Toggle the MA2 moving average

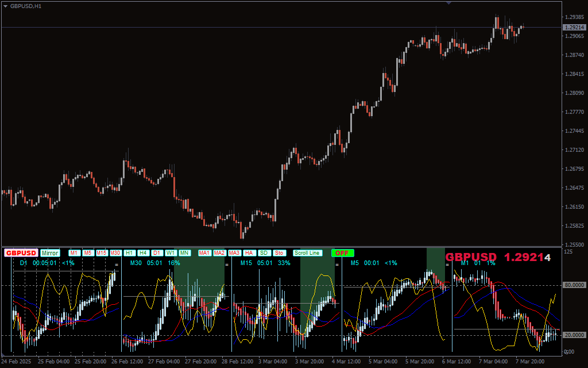click(x=219, y=253)
